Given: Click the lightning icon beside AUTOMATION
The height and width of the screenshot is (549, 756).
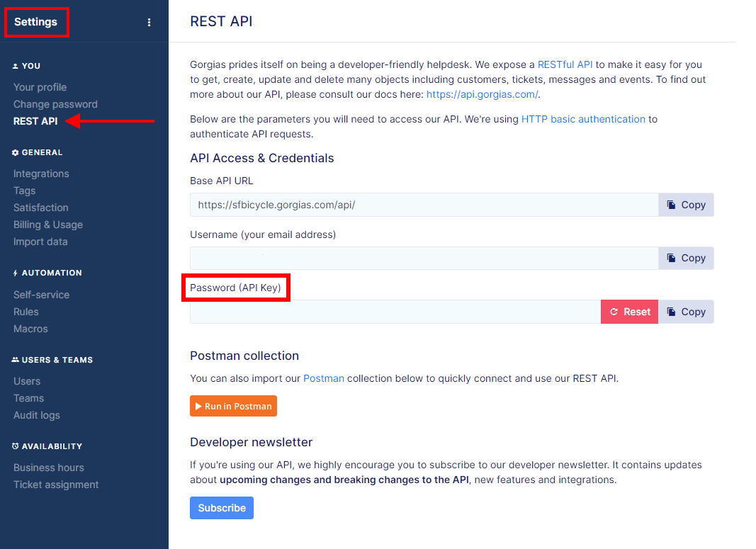Looking at the screenshot, I should [x=16, y=273].
